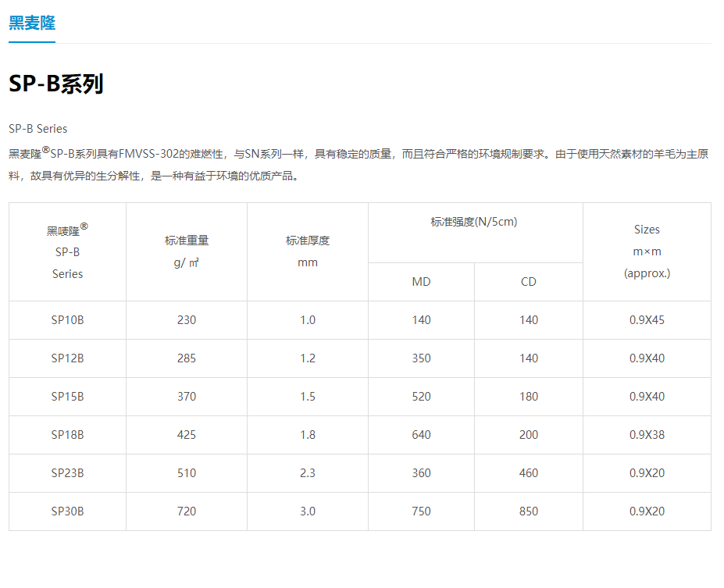Click the 3.0 thickness value
724x588 pixels.
tap(308, 511)
